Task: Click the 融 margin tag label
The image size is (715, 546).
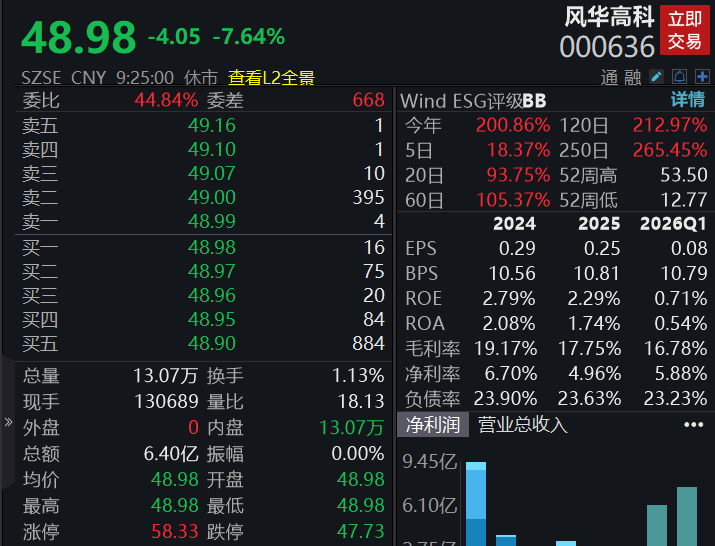Action: (x=632, y=78)
